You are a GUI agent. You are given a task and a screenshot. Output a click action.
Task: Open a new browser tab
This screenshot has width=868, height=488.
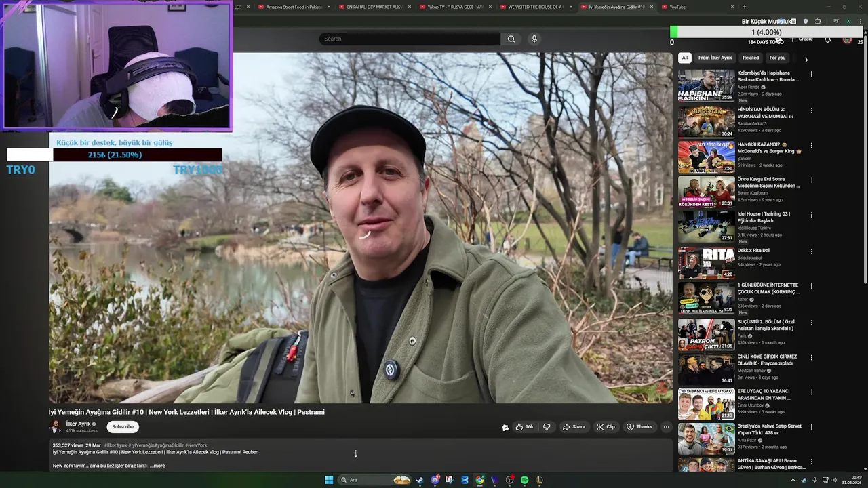[x=744, y=7]
